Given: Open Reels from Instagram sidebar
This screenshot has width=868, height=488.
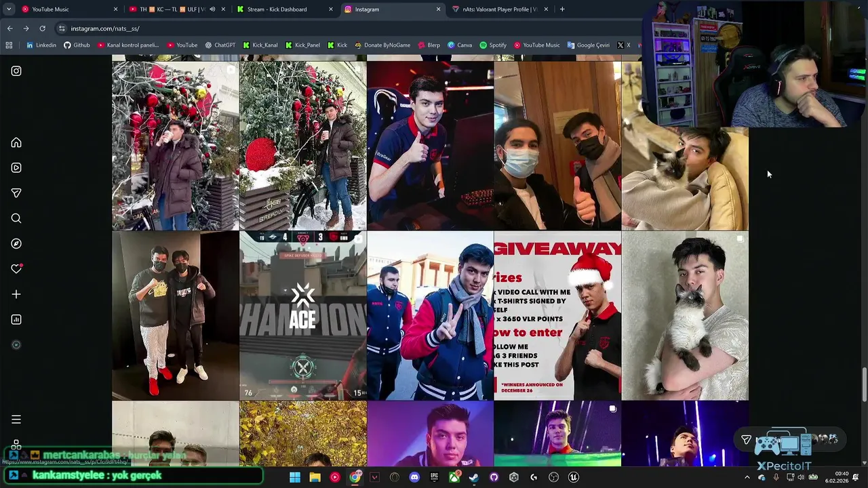Looking at the screenshot, I should 16,168.
